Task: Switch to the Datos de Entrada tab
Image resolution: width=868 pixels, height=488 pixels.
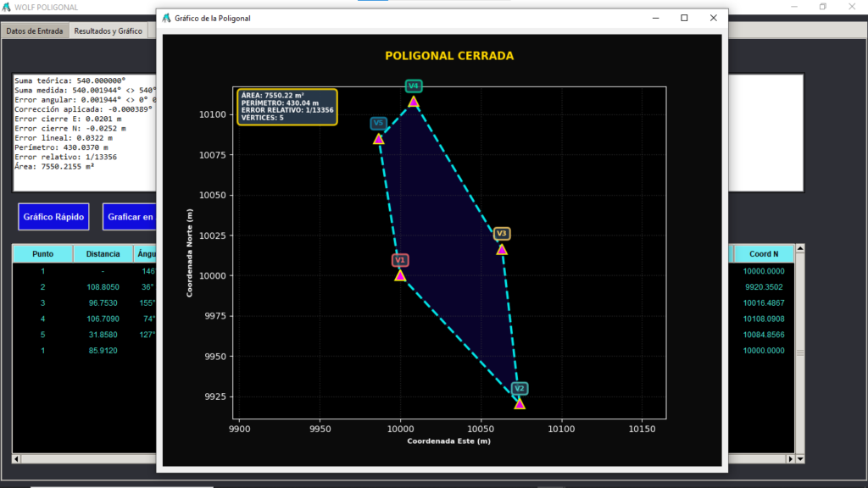Action: pos(34,30)
